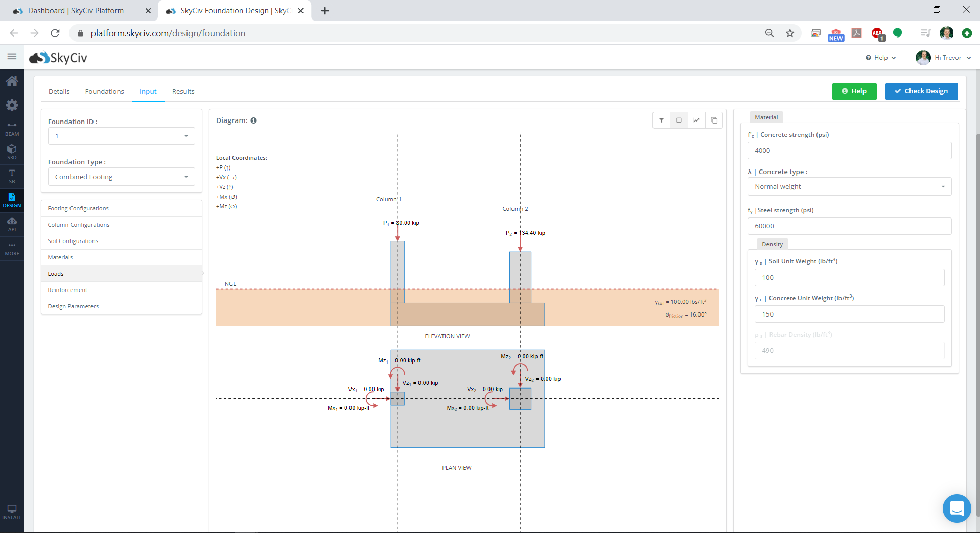
Task: Select the Loads section
Action: pyautogui.click(x=122, y=274)
